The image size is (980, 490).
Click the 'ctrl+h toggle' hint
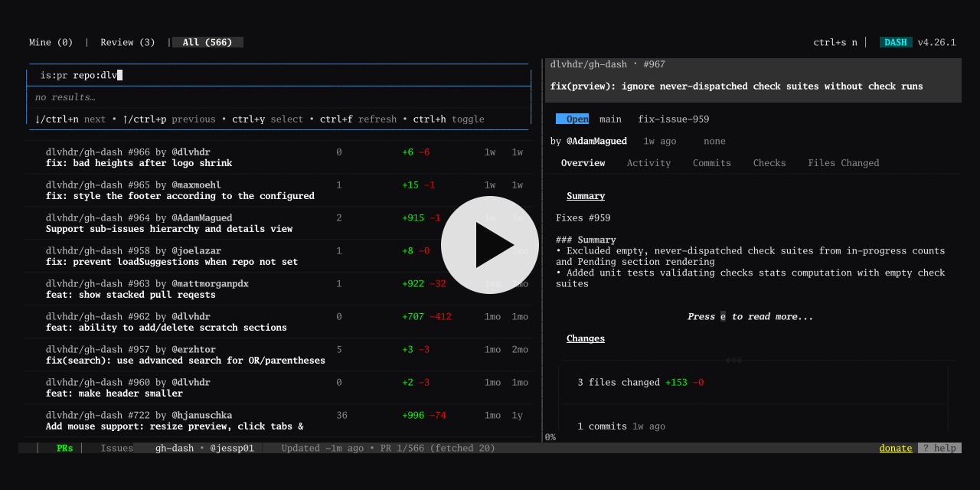pyautogui.click(x=449, y=119)
